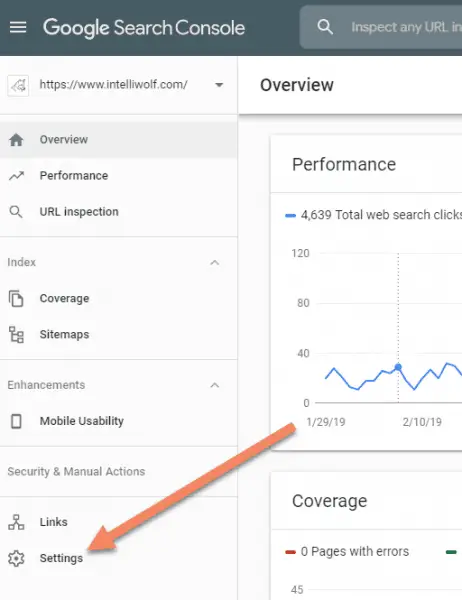Click the Inspect any URL search field
Image resolution: width=462 pixels, height=600 pixels.
click(x=383, y=27)
